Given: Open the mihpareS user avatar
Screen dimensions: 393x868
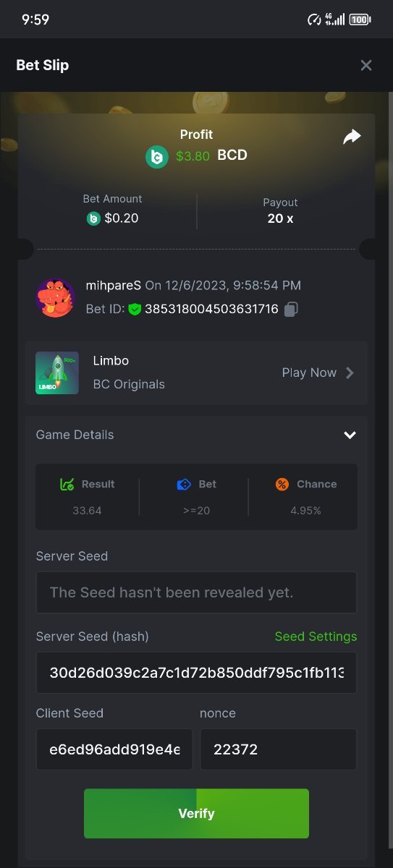Looking at the screenshot, I should pyautogui.click(x=56, y=297).
